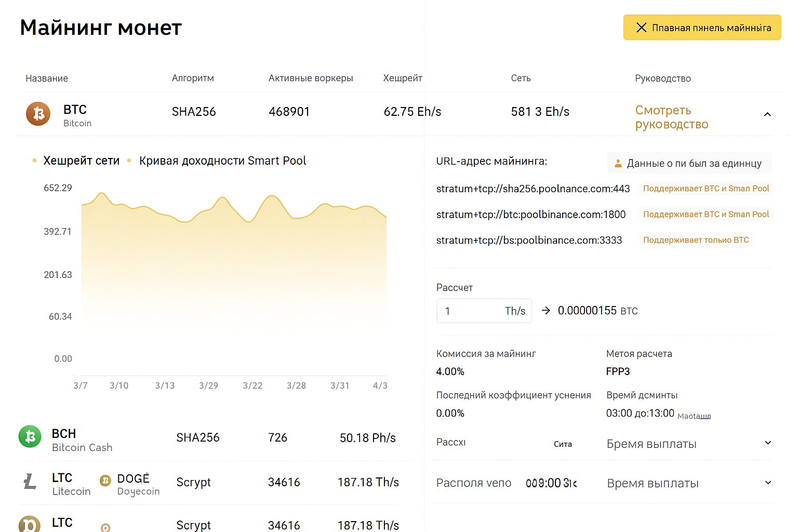Click the arrow icon in the Рассчет calculator
798x532 pixels.
click(x=546, y=310)
